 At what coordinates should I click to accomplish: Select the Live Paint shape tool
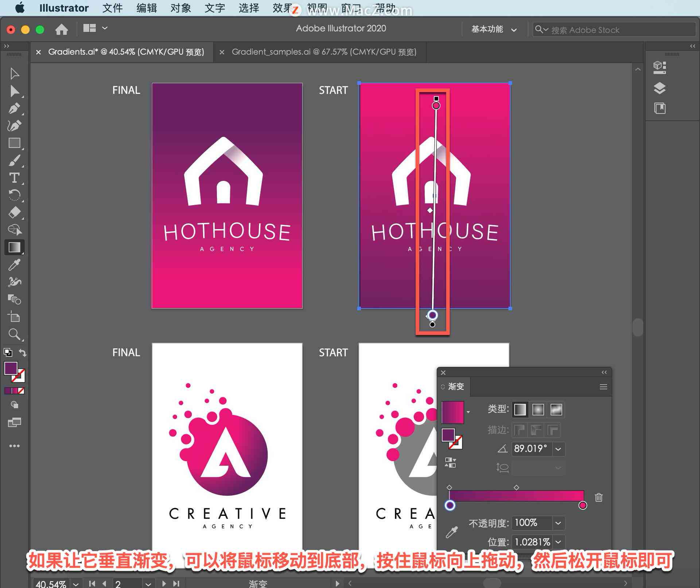14,299
